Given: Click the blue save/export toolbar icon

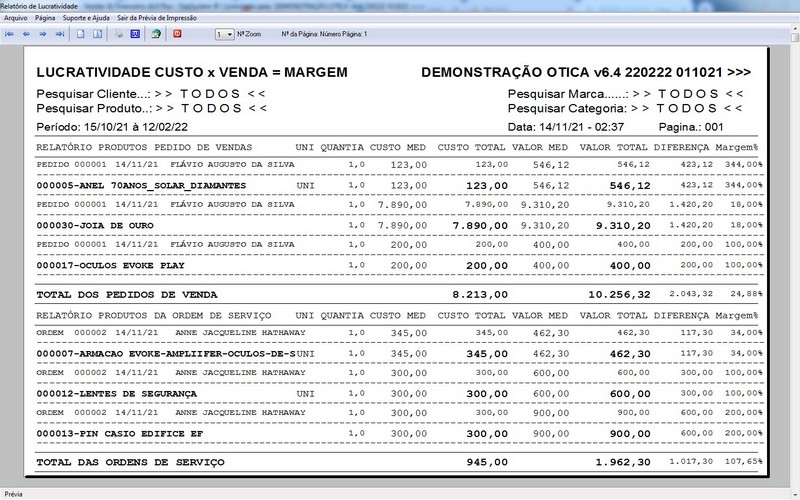Looking at the screenshot, I should pos(135,34).
